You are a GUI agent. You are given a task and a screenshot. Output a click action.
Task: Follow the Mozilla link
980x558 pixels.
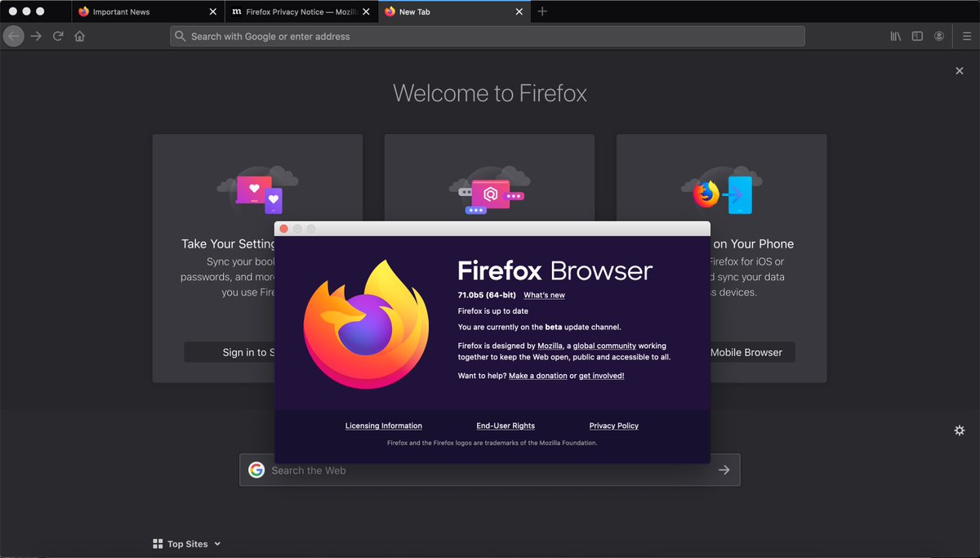[550, 346]
